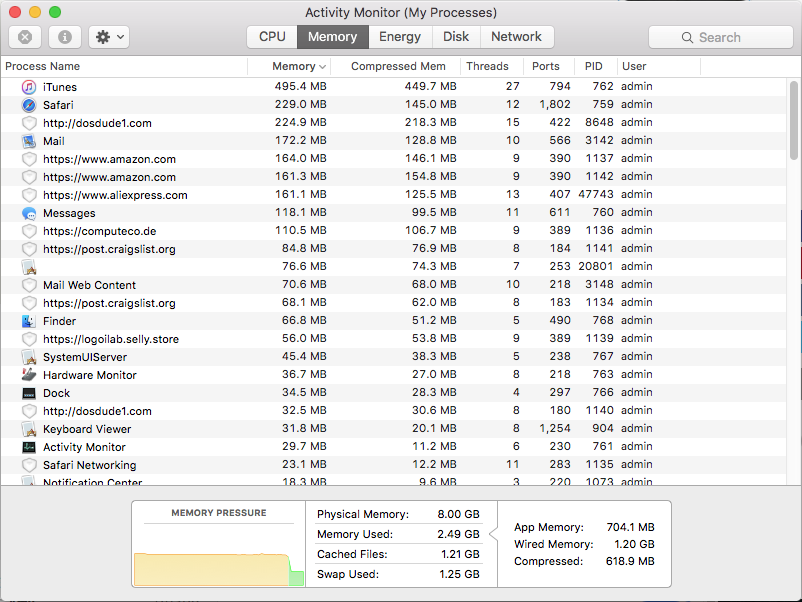Click the search magnifier icon

(x=687, y=37)
